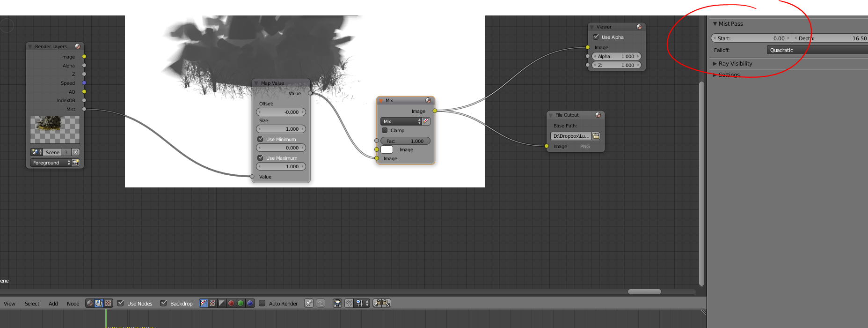Open snap element type dropdown in header
This screenshot has height=328, width=868.
point(362,303)
